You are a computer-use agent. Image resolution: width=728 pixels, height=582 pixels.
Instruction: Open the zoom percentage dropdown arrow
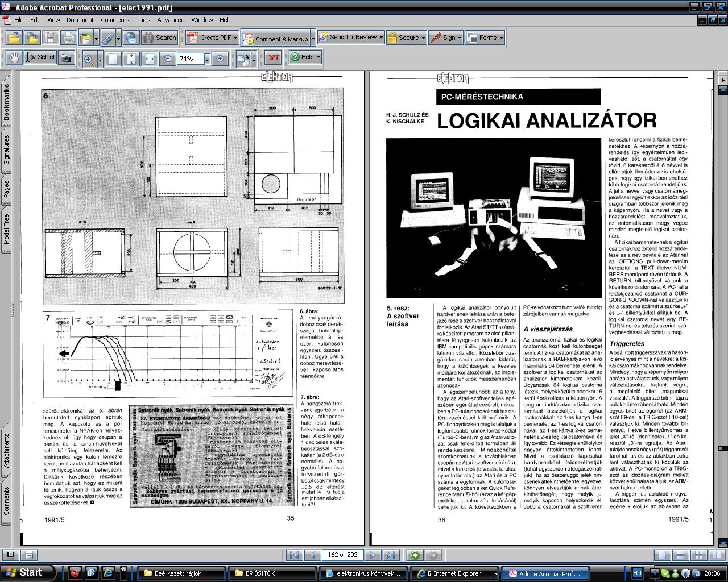(207, 59)
